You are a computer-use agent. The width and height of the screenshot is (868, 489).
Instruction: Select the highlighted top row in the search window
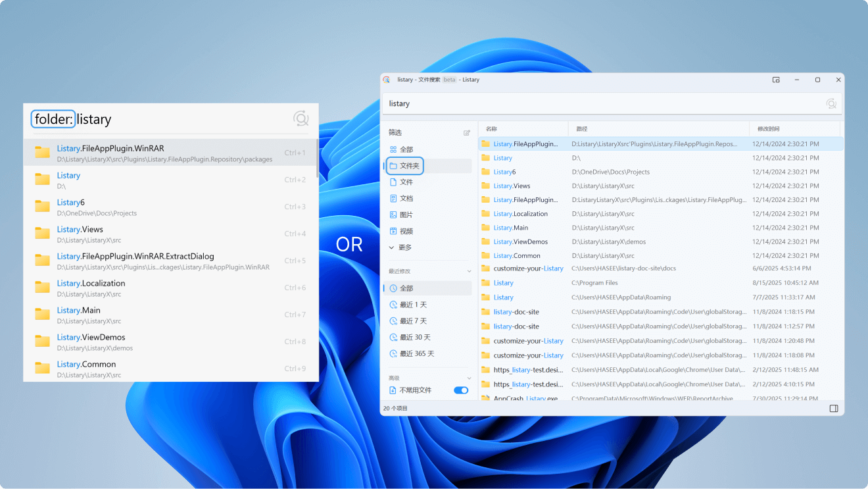click(661, 143)
